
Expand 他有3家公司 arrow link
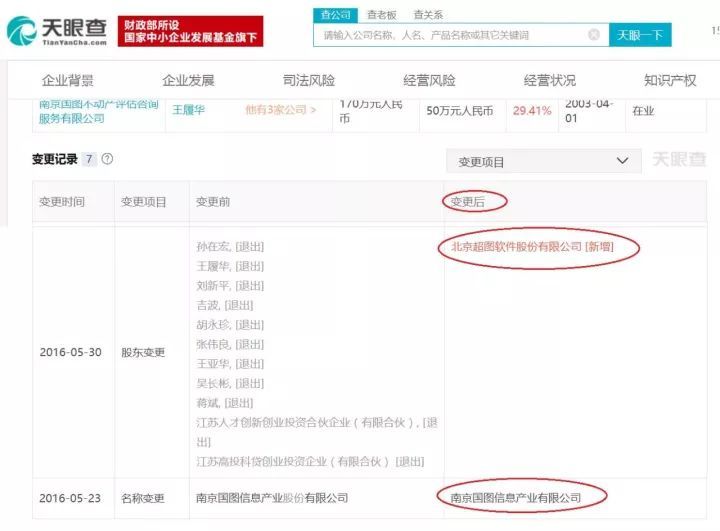click(x=281, y=110)
